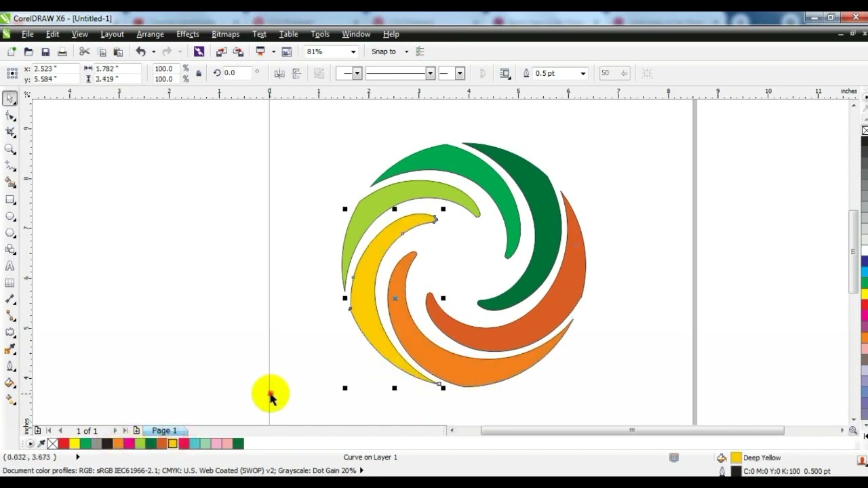Click the yellow swatch in document palette
The height and width of the screenshot is (488, 868).
click(75, 444)
